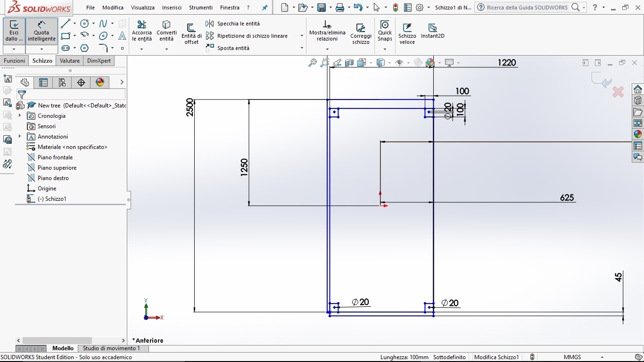This screenshot has width=644, height=362.
Task: Select (-) Schizzo1 in feature tree
Action: click(52, 199)
